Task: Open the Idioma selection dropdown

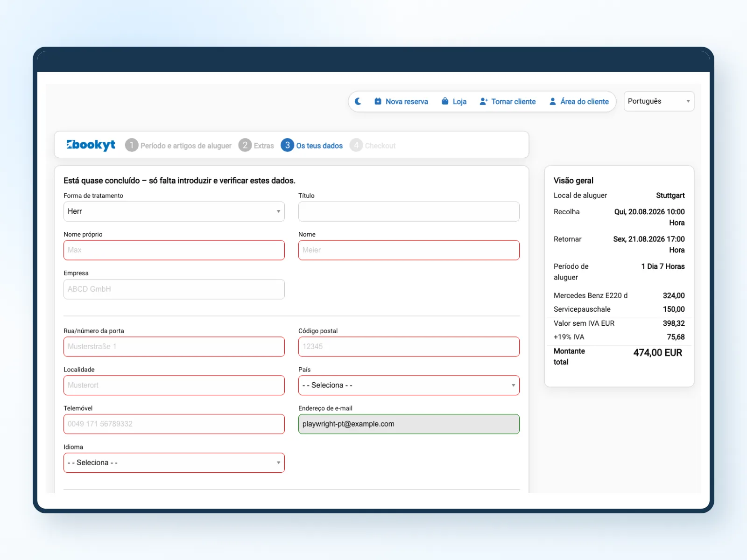Action: 174,463
